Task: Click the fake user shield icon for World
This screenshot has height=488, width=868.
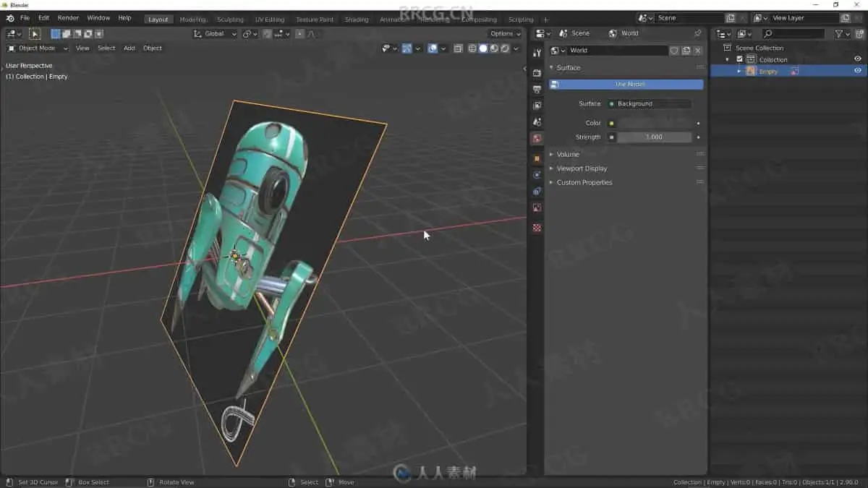Action: click(674, 51)
